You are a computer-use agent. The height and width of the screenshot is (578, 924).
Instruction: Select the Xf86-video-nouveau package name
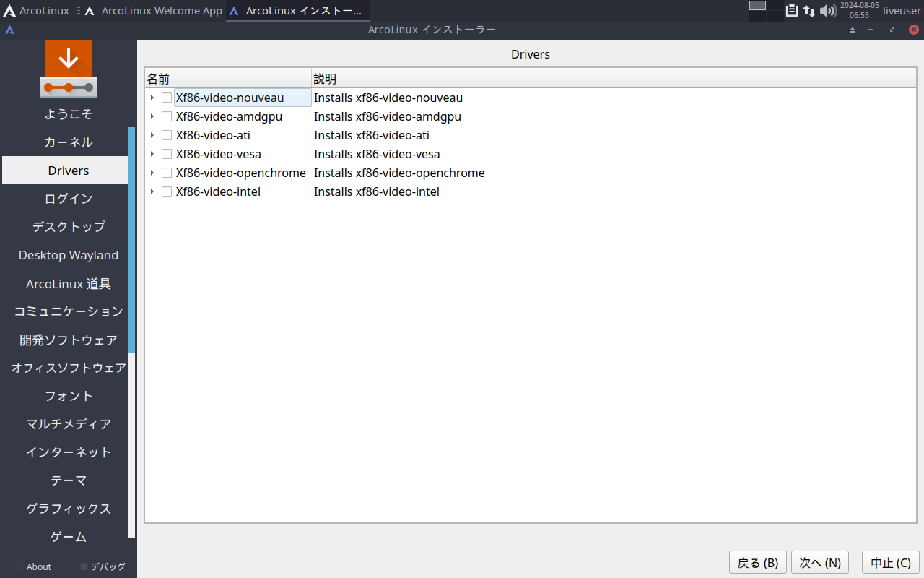pos(230,98)
